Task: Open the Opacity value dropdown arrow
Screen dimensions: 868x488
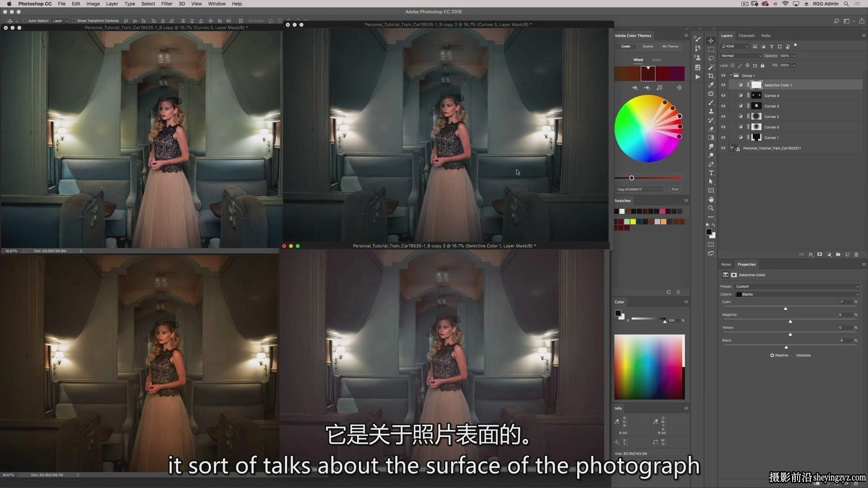Action: pyautogui.click(x=794, y=56)
